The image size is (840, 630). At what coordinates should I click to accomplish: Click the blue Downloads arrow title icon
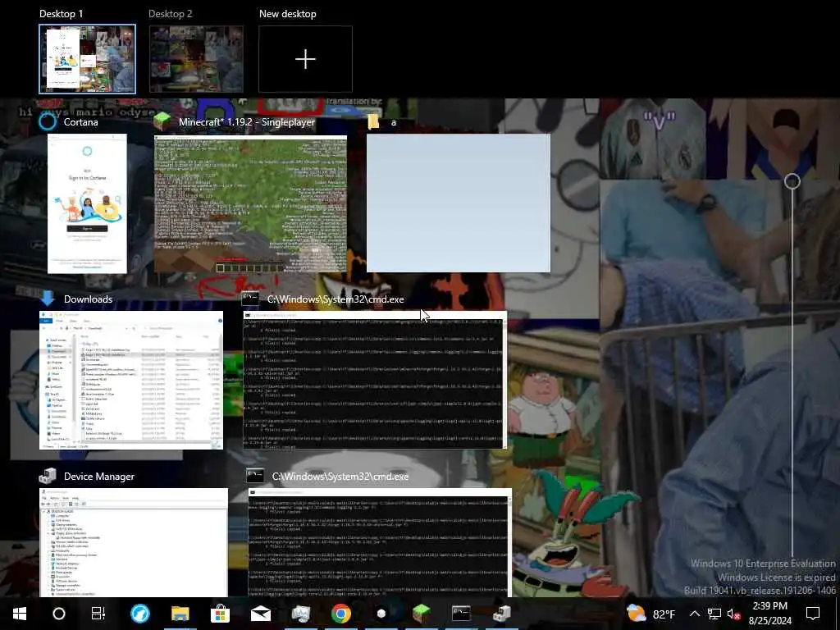pos(48,299)
